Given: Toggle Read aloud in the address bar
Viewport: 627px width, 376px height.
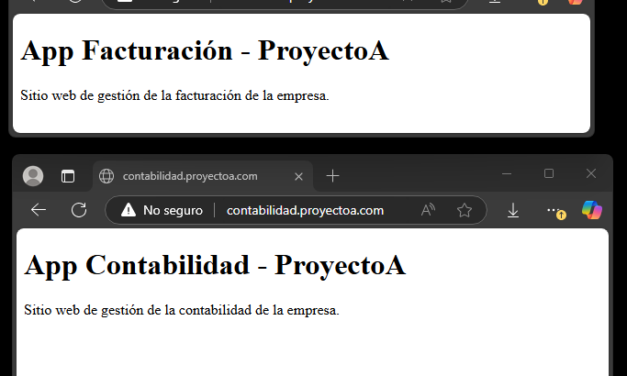Looking at the screenshot, I should [428, 210].
